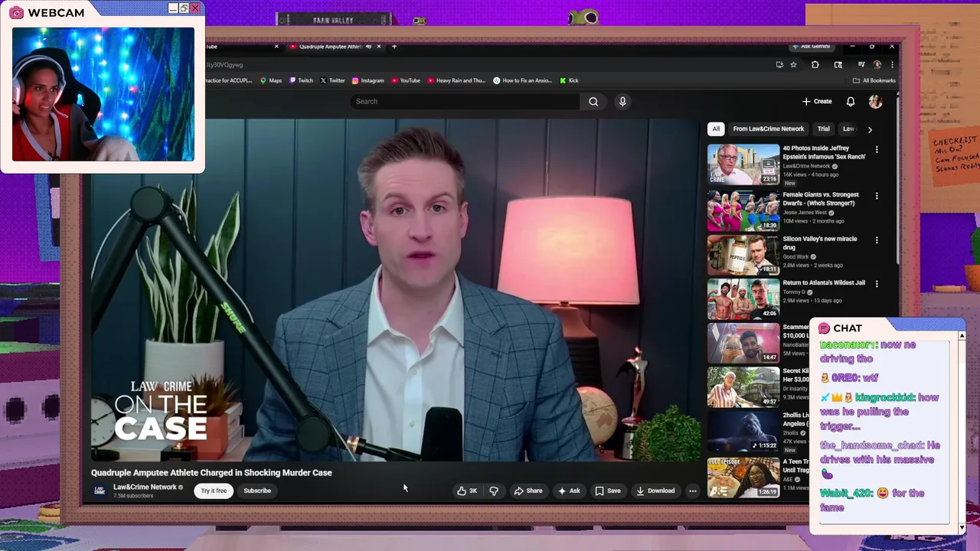Screen dimensions: 980x551
Task: Open options menu for Silicon Valley video
Action: (877, 240)
